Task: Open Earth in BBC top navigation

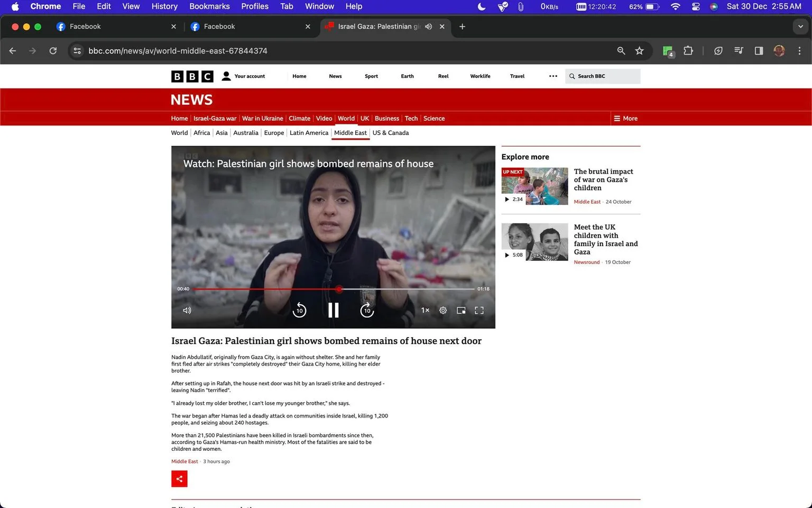Action: tap(407, 76)
